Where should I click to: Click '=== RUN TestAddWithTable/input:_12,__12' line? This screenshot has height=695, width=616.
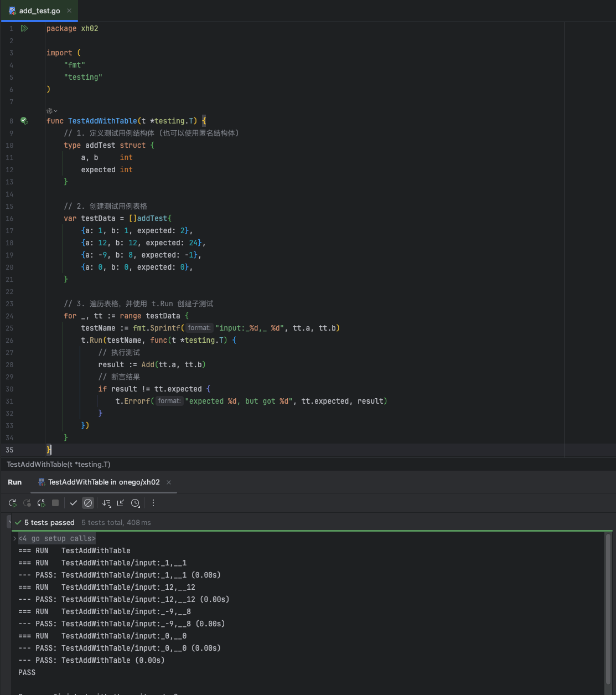point(107,587)
